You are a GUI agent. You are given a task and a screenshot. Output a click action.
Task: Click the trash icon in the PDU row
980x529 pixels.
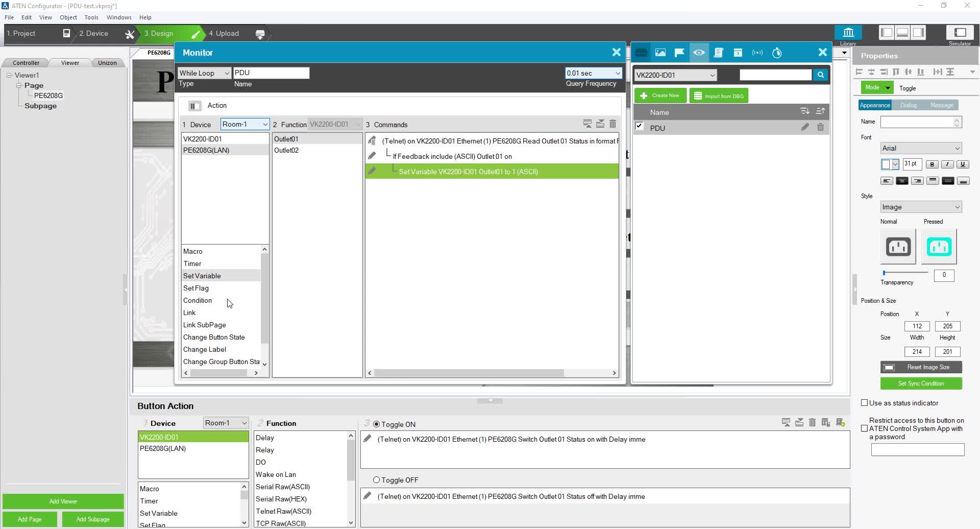coord(820,127)
